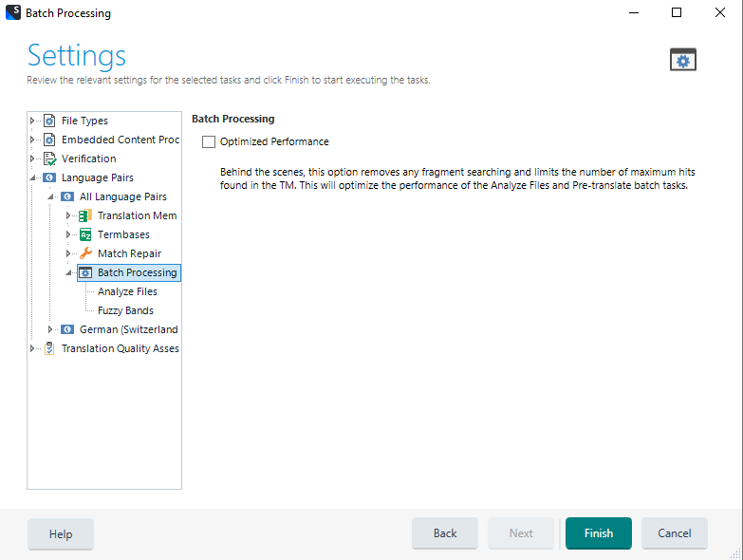Viewport: 743px width, 560px height.
Task: Close the Batch Processing window
Action: click(720, 12)
